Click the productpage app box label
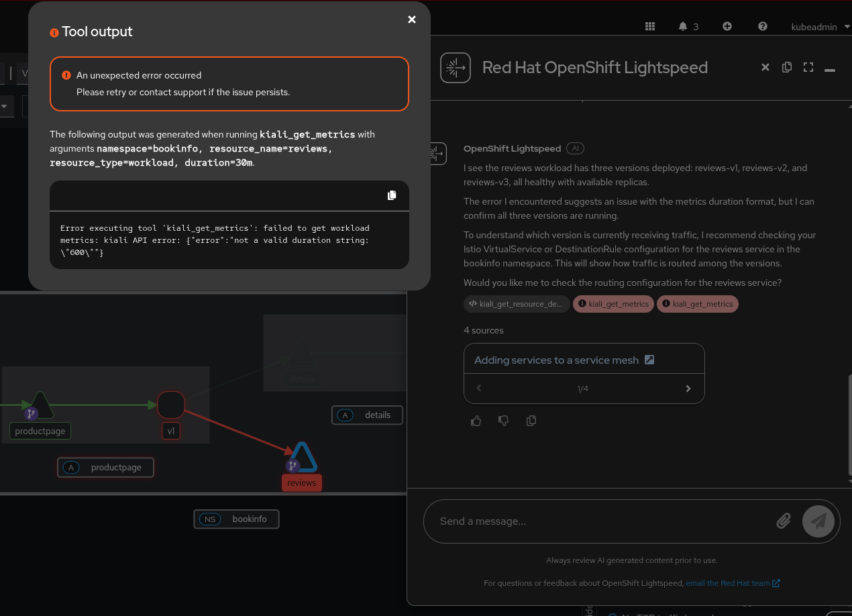Image resolution: width=852 pixels, height=616 pixels. pos(106,468)
